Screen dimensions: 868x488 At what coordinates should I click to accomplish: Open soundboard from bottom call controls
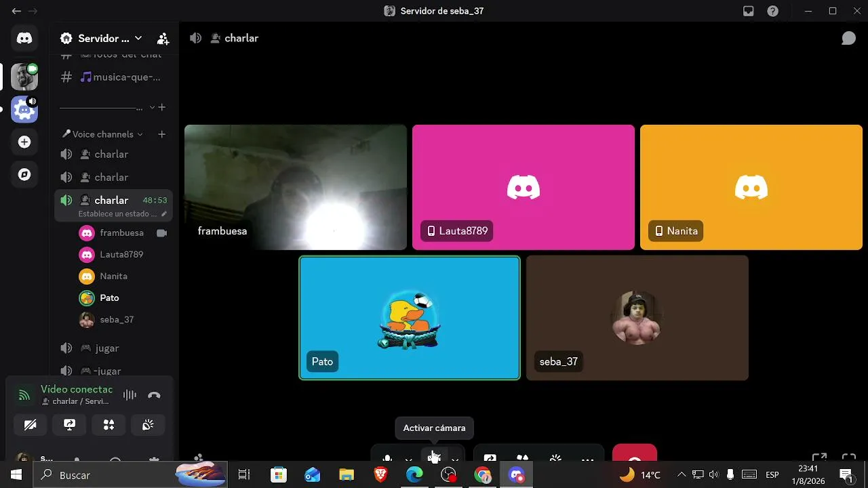point(555,458)
